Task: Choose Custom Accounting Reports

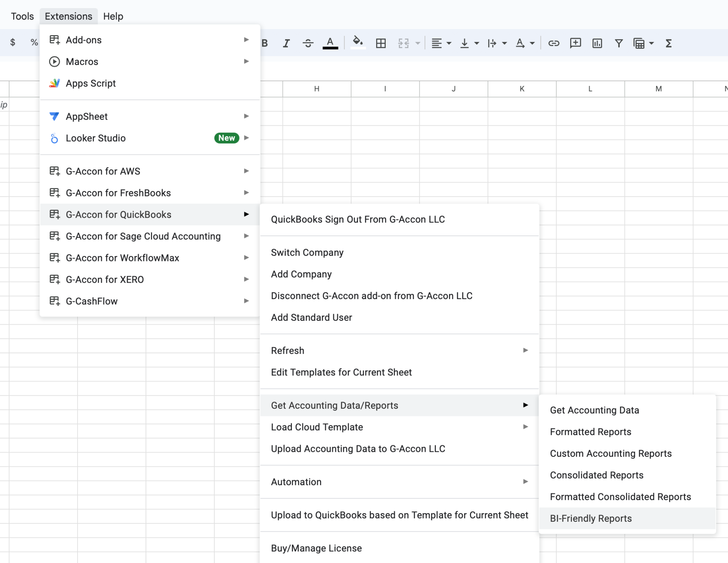Action: (x=627, y=453)
